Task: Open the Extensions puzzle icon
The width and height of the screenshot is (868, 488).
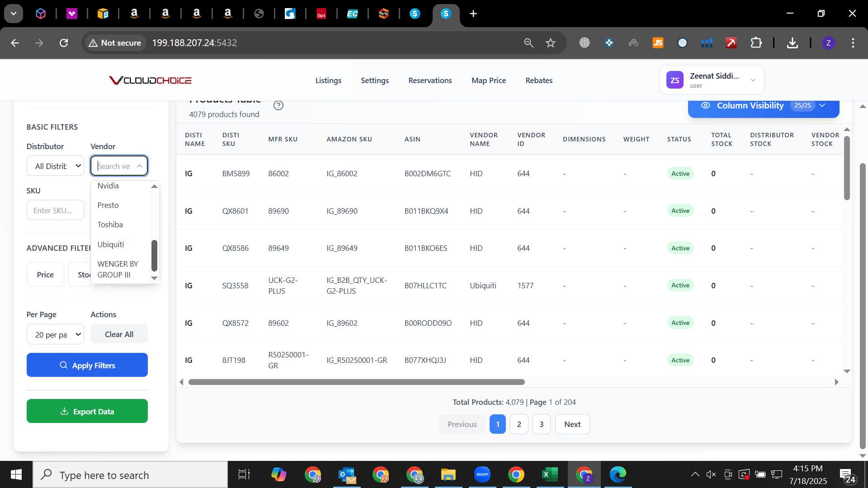Action: pyautogui.click(x=756, y=43)
